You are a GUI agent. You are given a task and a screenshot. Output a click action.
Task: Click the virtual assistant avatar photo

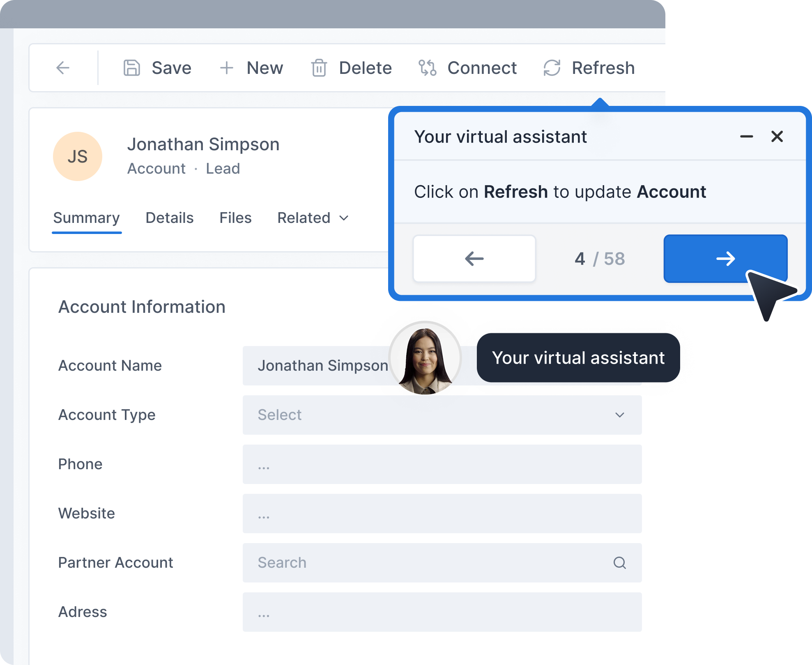(x=425, y=358)
